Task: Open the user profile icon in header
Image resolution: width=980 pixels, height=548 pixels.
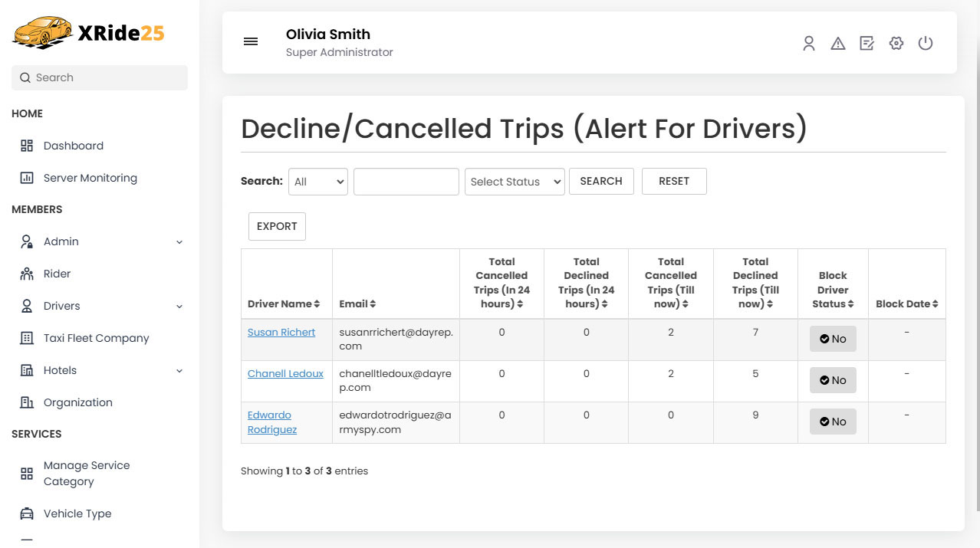Action: [x=809, y=44]
